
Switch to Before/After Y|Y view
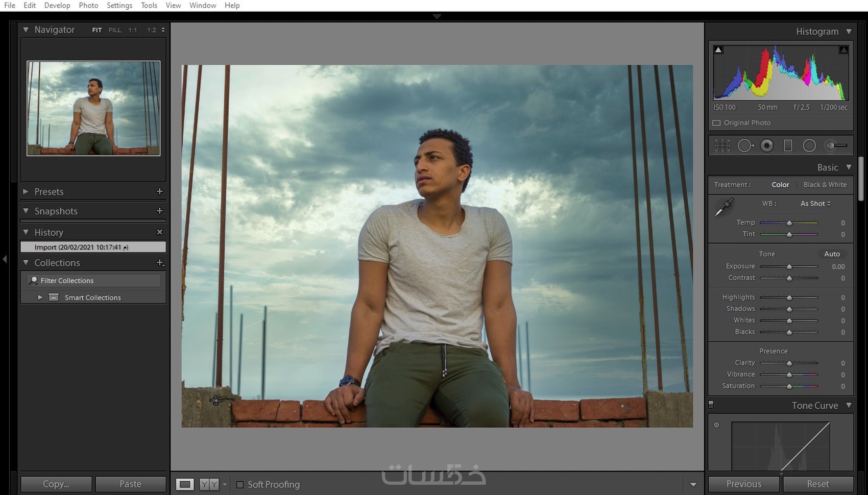pos(209,484)
